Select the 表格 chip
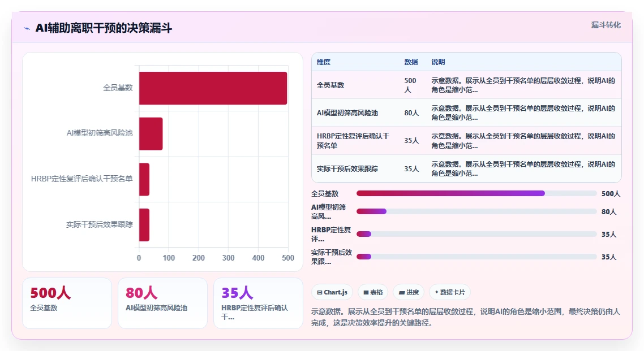The width and height of the screenshot is (644, 351). [372, 292]
